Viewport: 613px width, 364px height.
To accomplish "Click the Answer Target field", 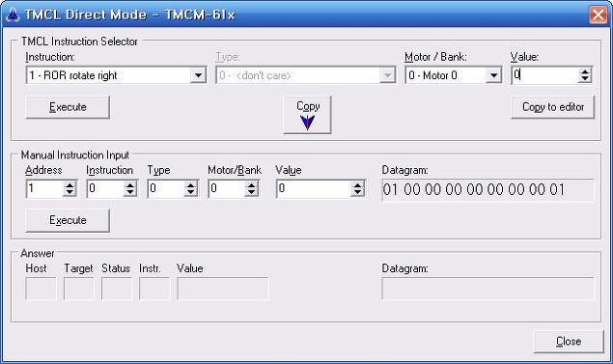I will pos(78,289).
